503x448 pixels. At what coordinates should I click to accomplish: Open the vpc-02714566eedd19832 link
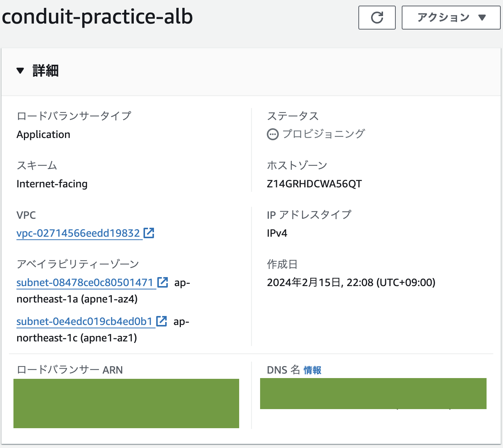79,233
